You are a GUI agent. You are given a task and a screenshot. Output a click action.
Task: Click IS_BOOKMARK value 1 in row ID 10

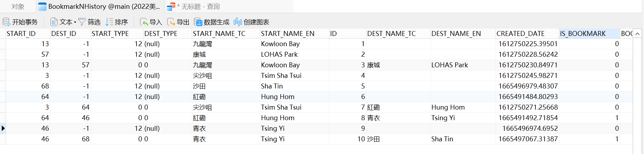616,139
